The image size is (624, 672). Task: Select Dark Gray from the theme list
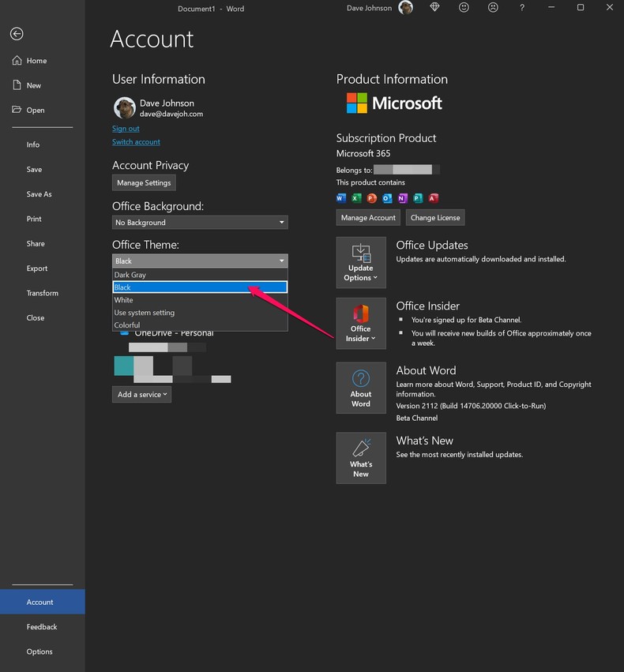(x=199, y=274)
